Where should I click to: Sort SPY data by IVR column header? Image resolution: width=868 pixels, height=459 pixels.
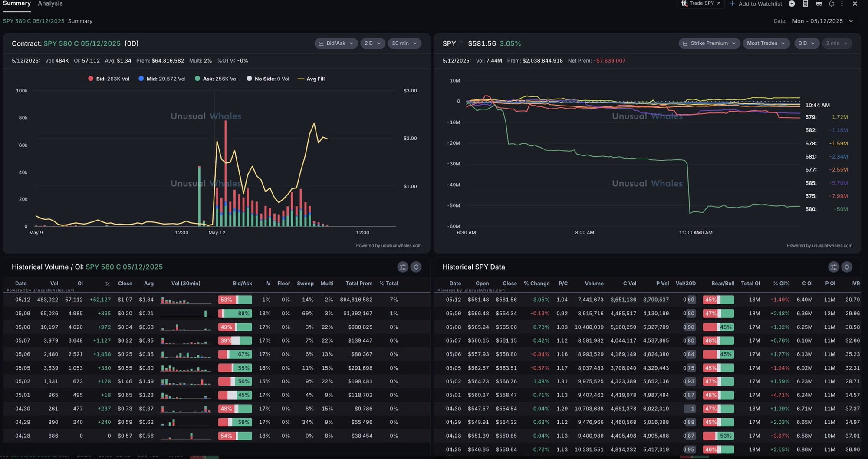tap(855, 284)
